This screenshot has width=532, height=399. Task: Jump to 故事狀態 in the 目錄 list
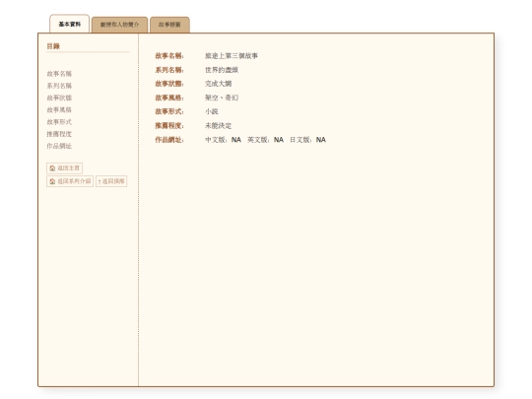[59, 98]
